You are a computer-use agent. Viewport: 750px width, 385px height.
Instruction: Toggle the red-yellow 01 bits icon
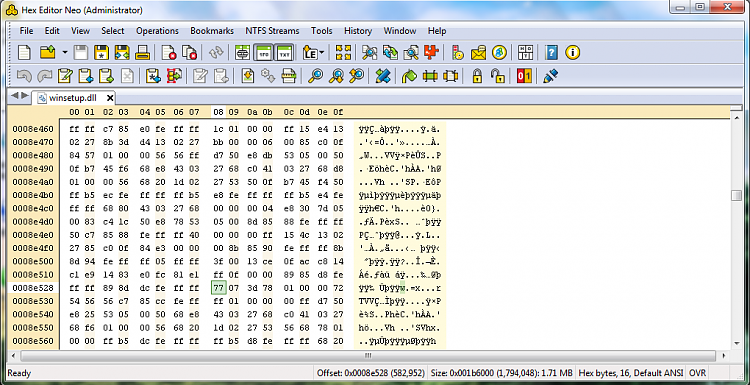[x=524, y=76]
